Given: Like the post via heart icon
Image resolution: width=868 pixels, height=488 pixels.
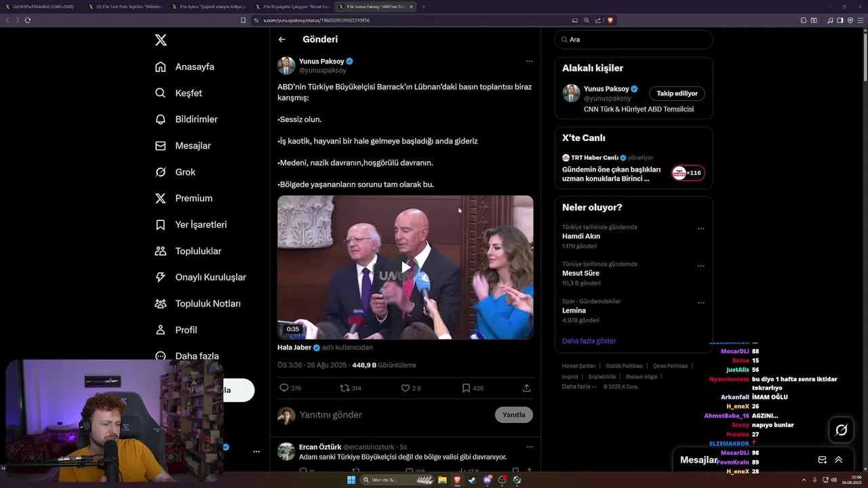Looking at the screenshot, I should click(406, 388).
